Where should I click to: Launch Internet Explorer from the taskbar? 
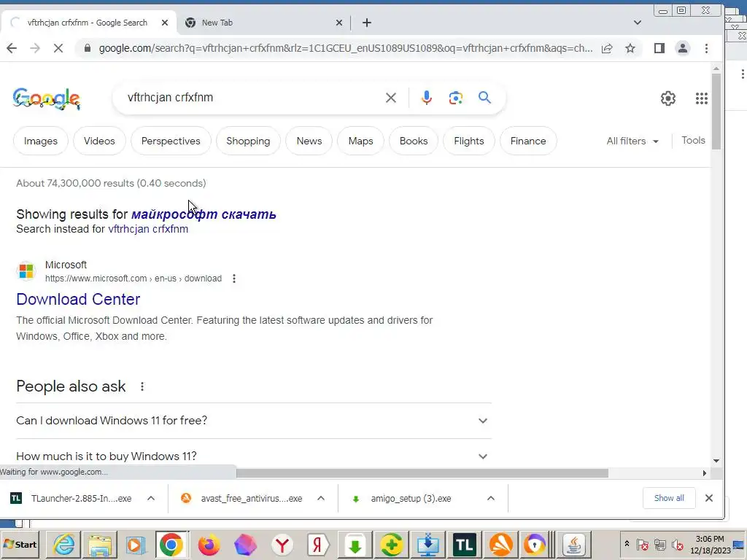[63, 545]
